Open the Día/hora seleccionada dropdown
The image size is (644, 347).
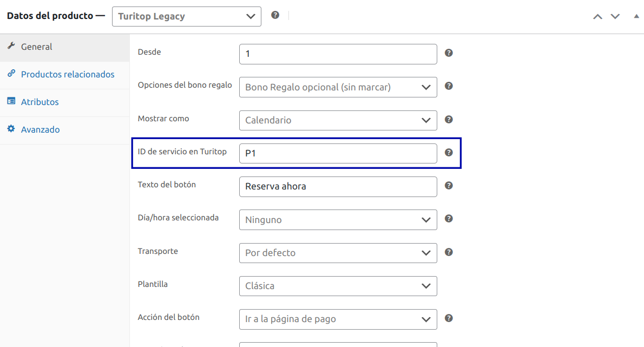point(338,220)
